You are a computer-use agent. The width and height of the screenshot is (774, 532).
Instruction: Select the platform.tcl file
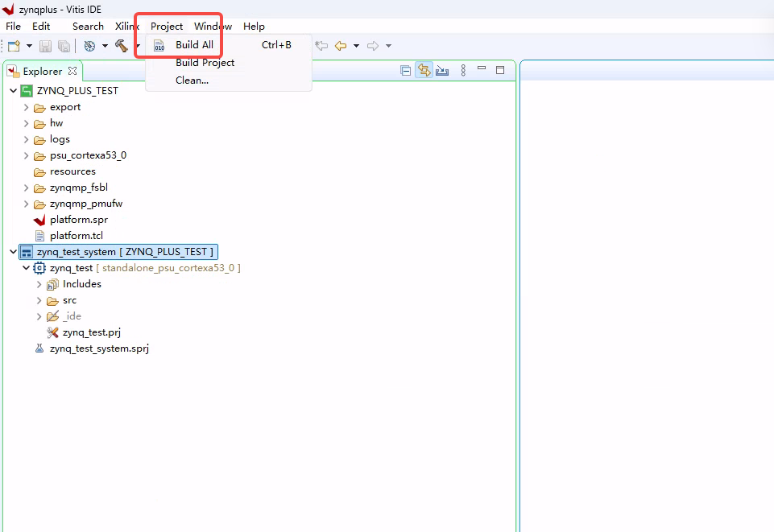pos(76,236)
